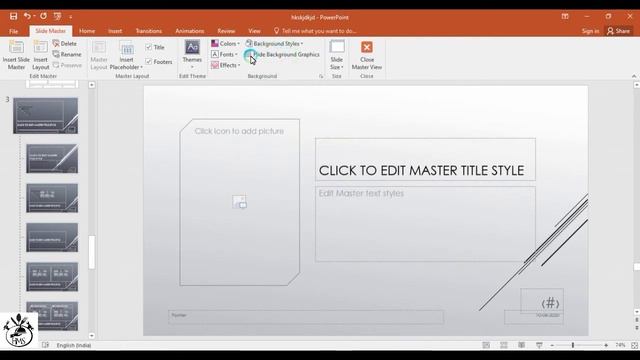
Task: Delete the selected layout
Action: (x=64, y=43)
